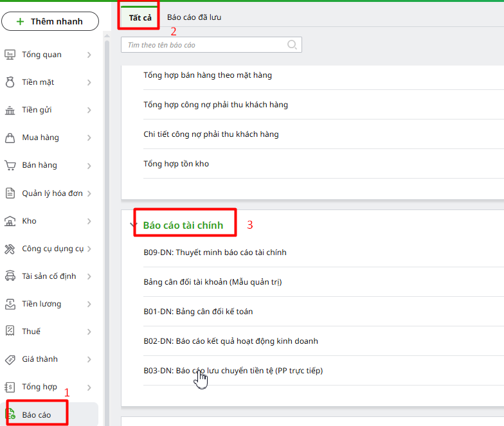
Task: Select Báo cáo in the sidebar
Action: point(37,414)
